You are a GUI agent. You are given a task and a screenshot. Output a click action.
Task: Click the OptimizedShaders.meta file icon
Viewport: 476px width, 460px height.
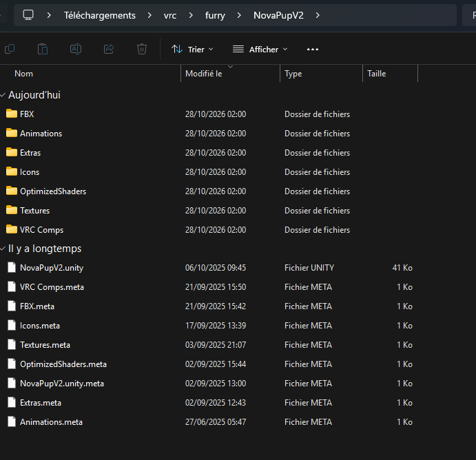pyautogui.click(x=12, y=364)
